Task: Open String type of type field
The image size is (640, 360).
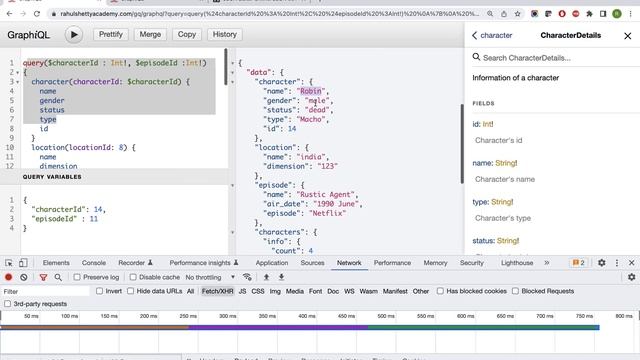Action: tap(502, 202)
